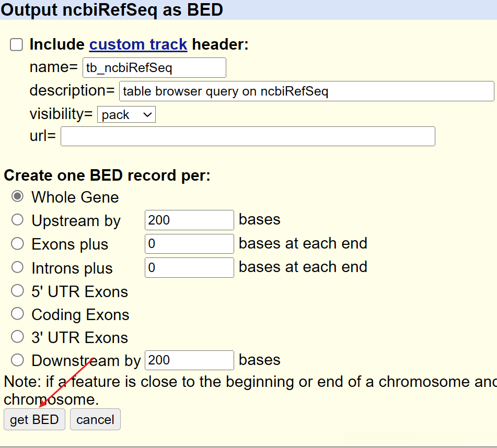Click the description text field
Viewport: 497px width, 448px height.
[306, 91]
